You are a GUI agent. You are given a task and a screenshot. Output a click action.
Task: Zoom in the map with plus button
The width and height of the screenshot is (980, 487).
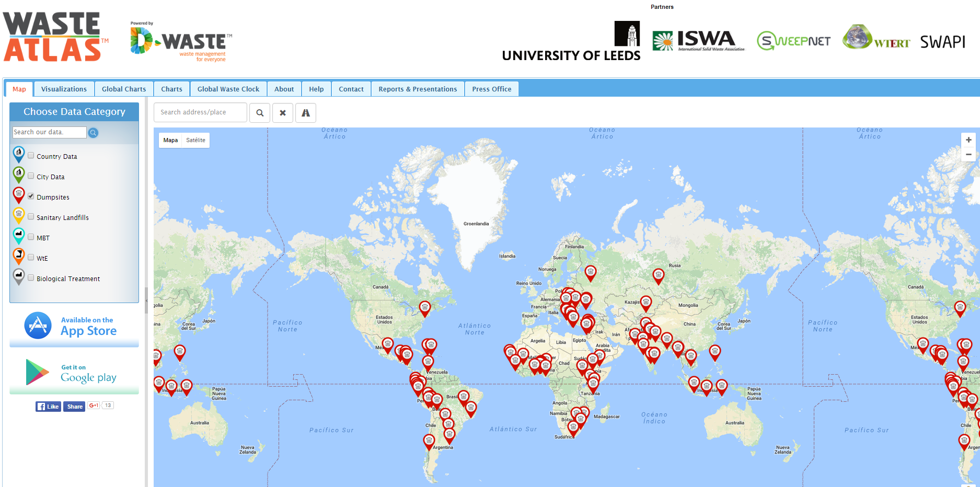[x=969, y=140]
